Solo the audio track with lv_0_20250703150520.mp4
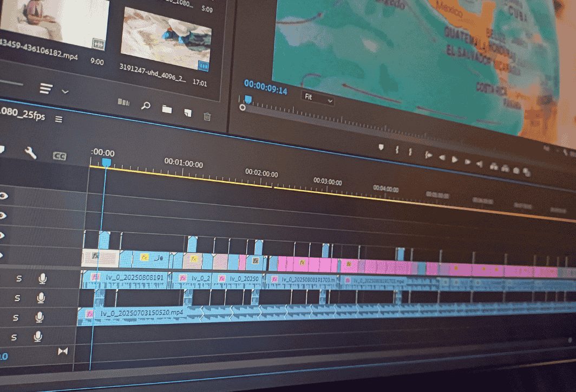Image resolution: width=576 pixels, height=392 pixels. pos(16,317)
